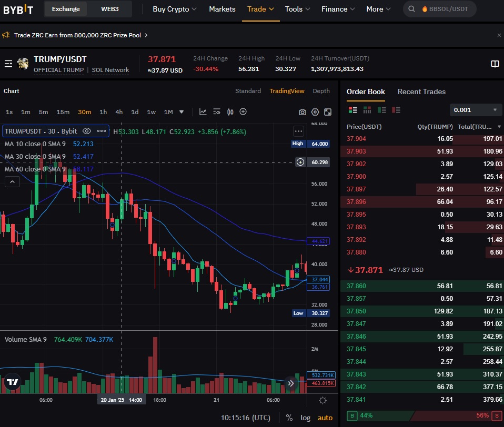
Task: Toggle log scale on chart
Action: (x=305, y=418)
